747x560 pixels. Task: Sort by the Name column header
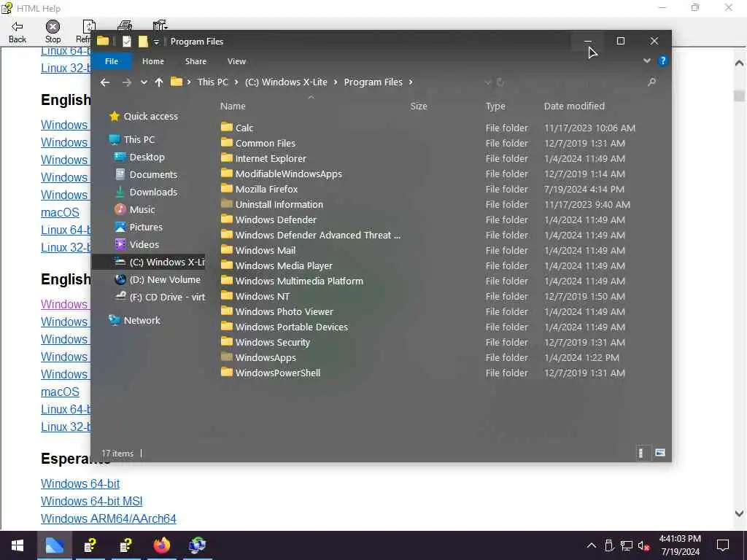point(233,106)
